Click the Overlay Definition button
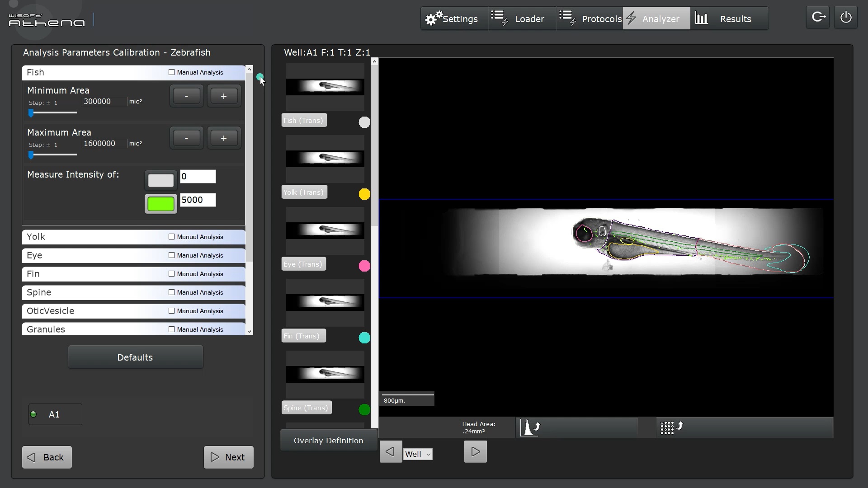868x488 pixels. pyautogui.click(x=328, y=441)
